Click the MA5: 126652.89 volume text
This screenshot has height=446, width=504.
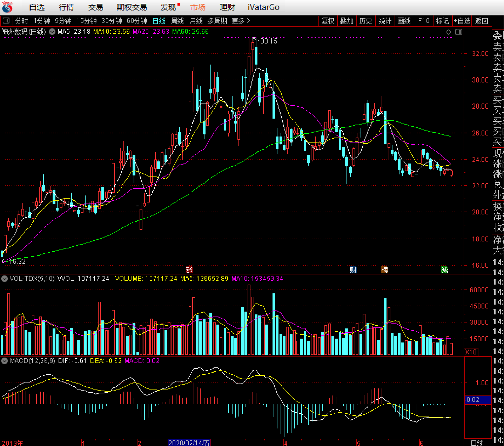point(204,279)
